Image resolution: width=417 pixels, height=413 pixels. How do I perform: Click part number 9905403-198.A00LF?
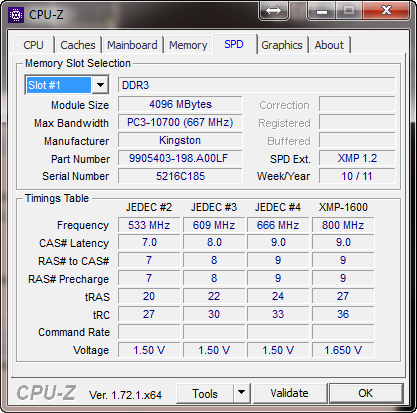pyautogui.click(x=180, y=158)
